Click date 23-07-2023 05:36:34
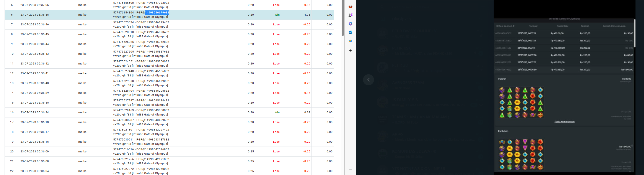The height and width of the screenshot is (175, 644). [35, 112]
